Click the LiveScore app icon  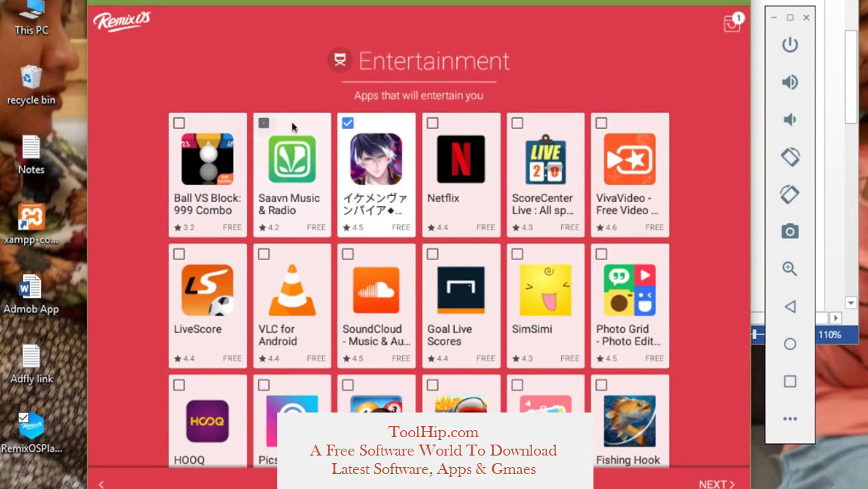[x=207, y=290]
